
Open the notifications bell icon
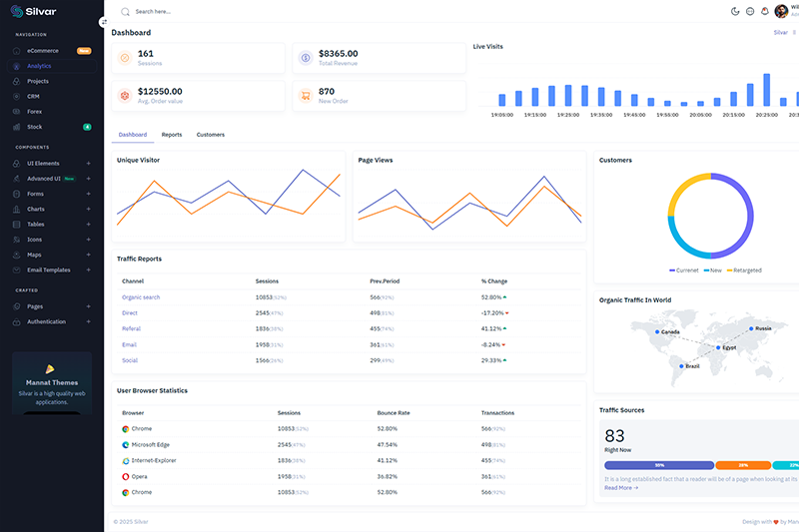[764, 11]
